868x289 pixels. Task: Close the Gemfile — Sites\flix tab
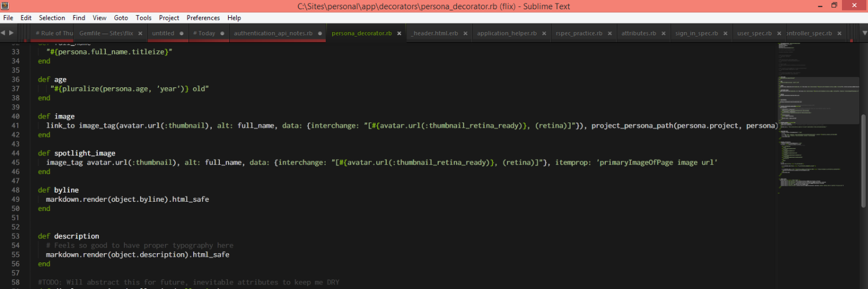[140, 33]
